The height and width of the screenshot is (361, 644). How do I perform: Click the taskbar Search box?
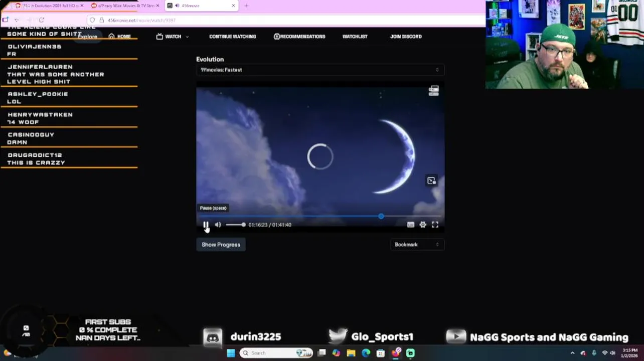point(276,353)
